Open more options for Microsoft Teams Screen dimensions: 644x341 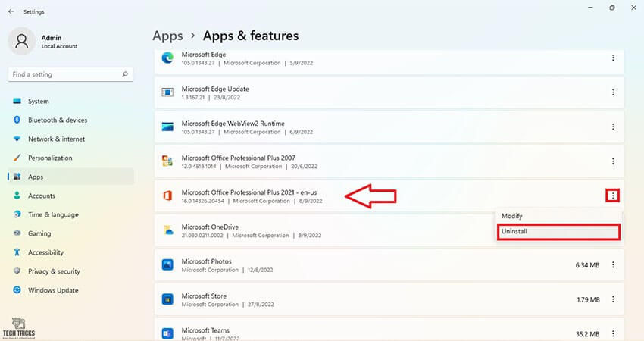pos(613,333)
